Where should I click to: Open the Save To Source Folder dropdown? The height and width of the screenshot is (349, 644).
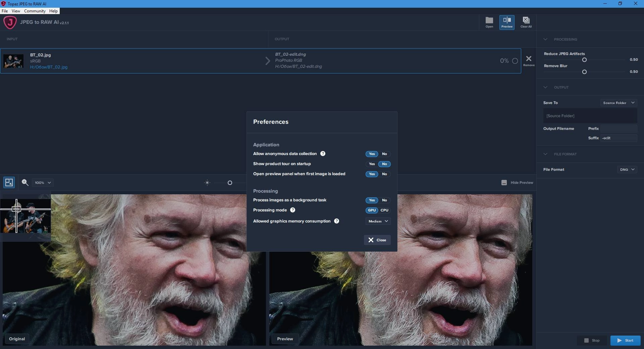coord(619,103)
